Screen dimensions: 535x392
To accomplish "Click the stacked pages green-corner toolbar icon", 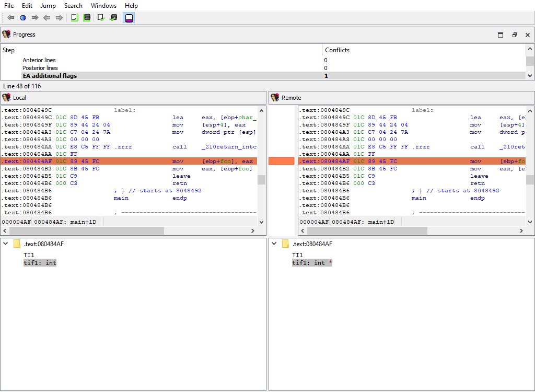I will point(87,18).
